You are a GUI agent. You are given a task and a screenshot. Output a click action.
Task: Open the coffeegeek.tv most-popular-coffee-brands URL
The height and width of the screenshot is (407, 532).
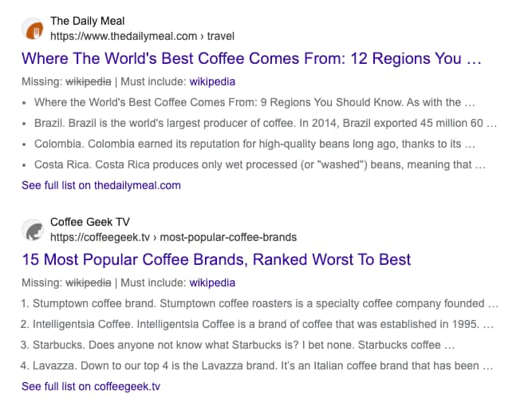click(x=173, y=237)
